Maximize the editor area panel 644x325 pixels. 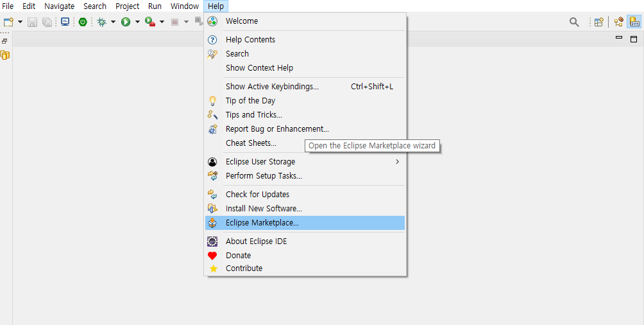(x=634, y=39)
